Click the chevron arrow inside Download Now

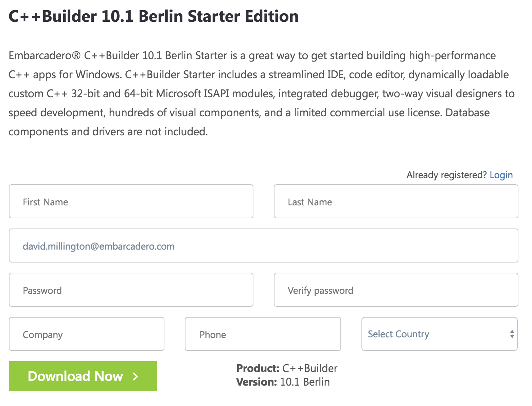pos(135,376)
